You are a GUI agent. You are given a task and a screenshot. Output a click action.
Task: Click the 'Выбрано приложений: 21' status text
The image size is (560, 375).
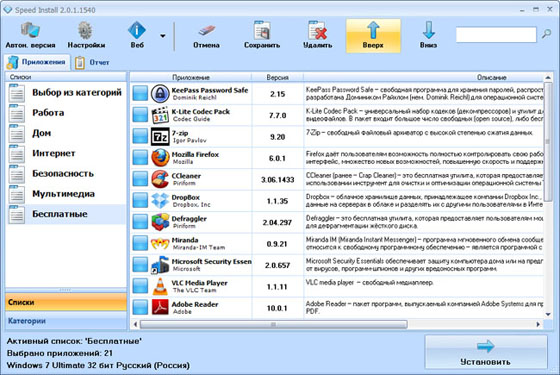60,353
